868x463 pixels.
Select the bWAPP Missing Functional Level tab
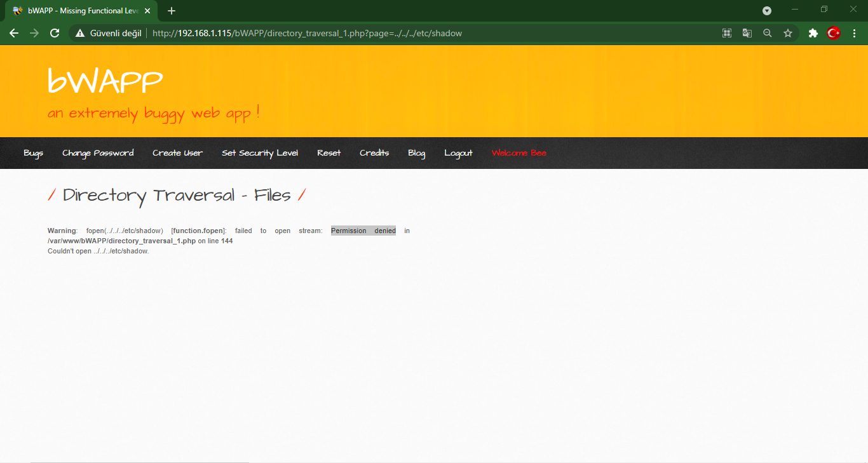click(83, 11)
